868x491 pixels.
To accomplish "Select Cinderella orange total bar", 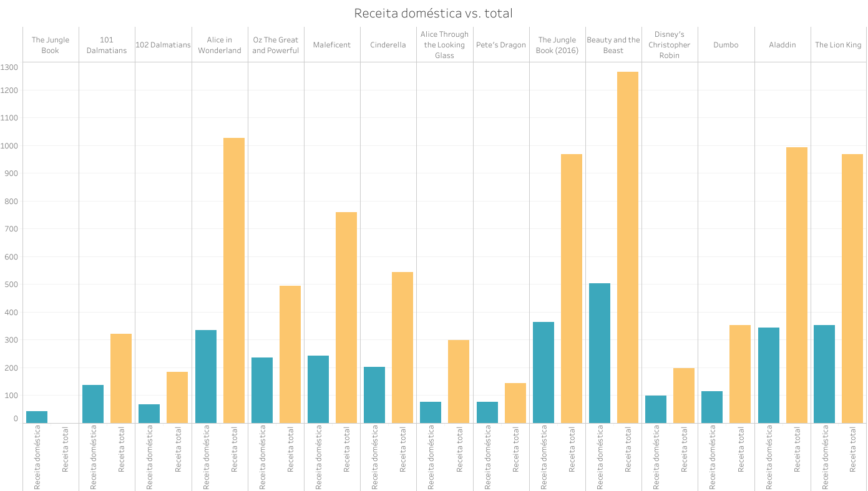I will click(402, 348).
